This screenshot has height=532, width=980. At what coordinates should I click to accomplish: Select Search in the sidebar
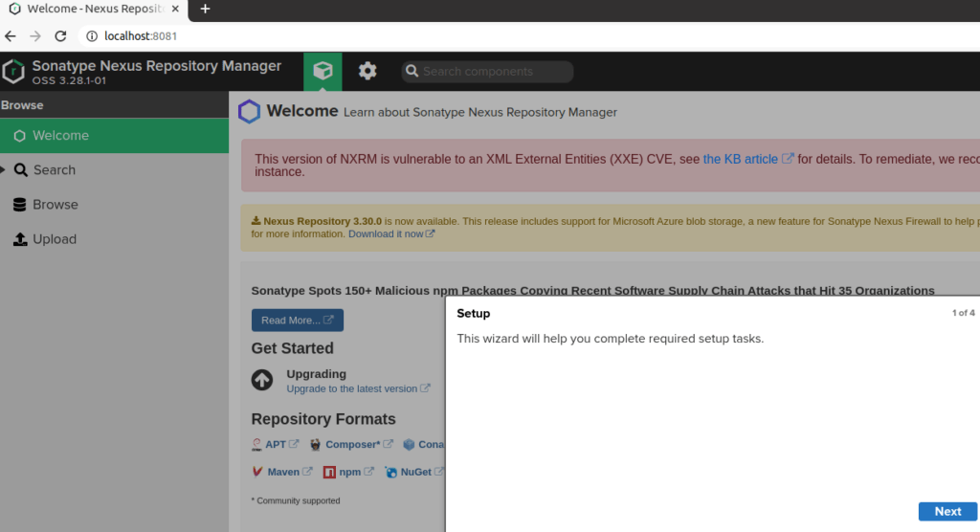pyautogui.click(x=115, y=170)
